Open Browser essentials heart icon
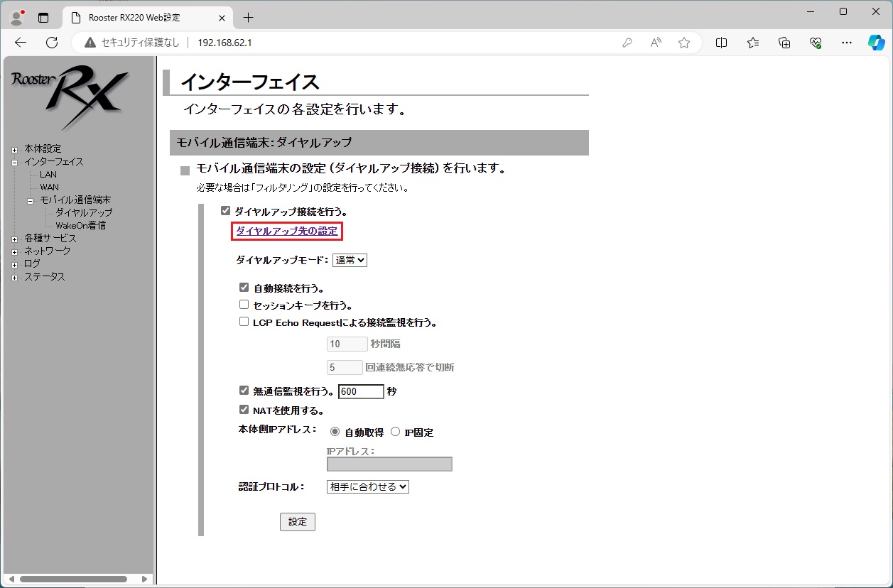893x588 pixels. pos(816,43)
